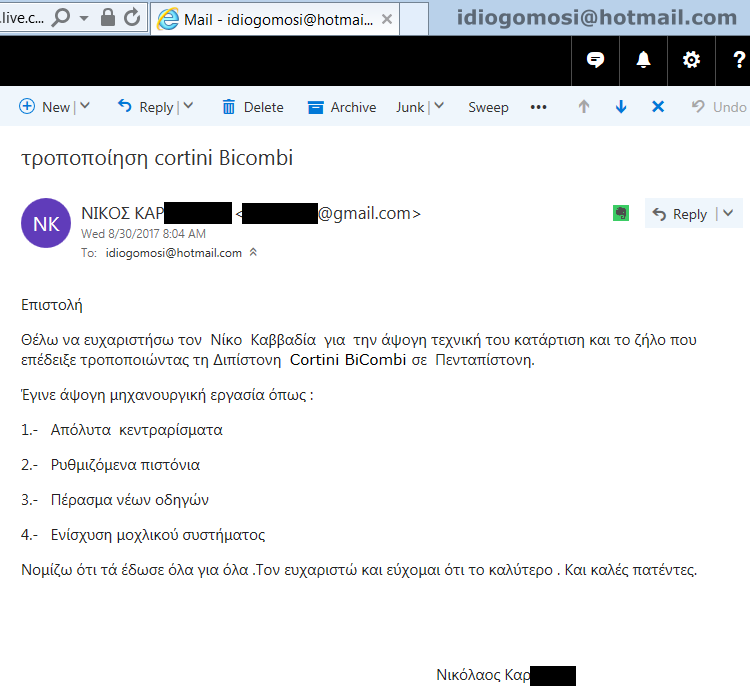Click the New message button
Viewport: 750px width, 700px height.
coord(44,107)
